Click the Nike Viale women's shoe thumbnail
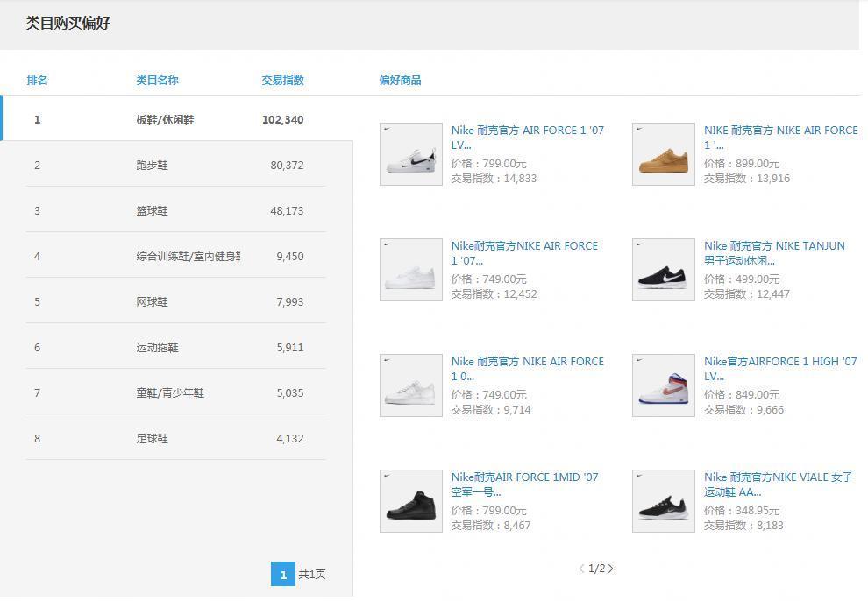The image size is (868, 601). click(663, 501)
